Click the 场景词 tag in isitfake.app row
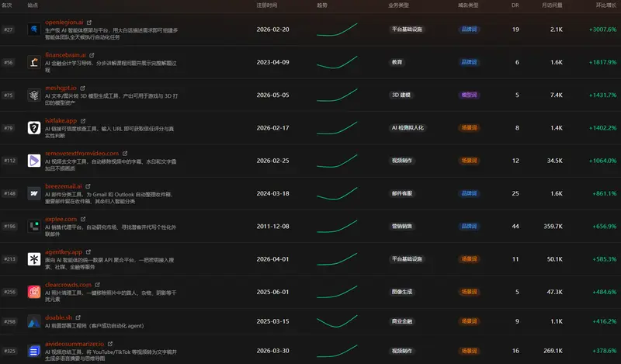The image size is (621, 364). (x=469, y=128)
